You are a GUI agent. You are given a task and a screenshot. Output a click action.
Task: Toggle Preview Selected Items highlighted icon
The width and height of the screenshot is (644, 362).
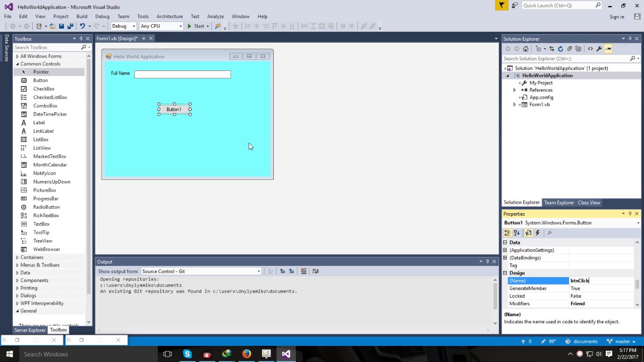tap(608, 49)
